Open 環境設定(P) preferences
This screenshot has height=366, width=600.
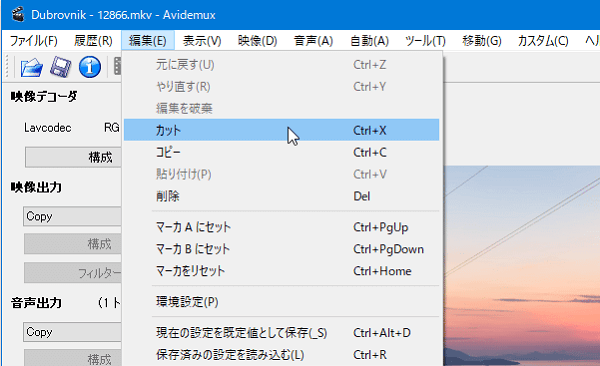coord(281,302)
